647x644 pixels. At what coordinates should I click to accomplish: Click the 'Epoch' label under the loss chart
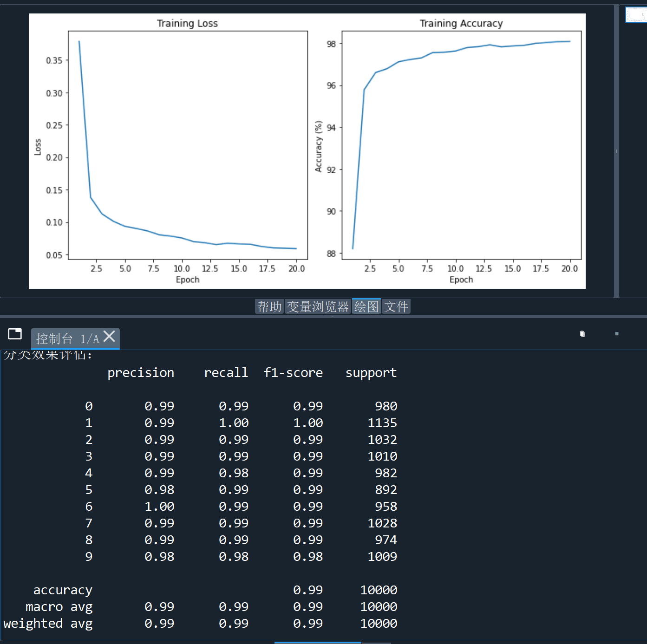(188, 280)
